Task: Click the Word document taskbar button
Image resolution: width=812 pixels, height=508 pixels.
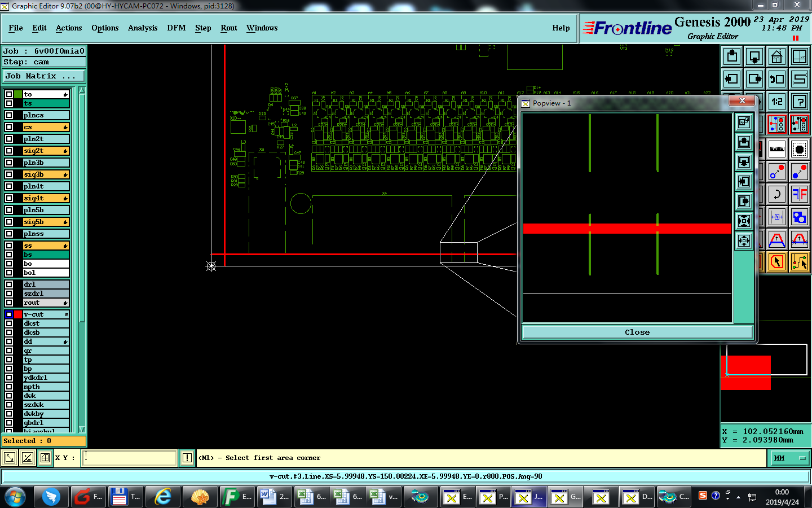Action: click(275, 497)
